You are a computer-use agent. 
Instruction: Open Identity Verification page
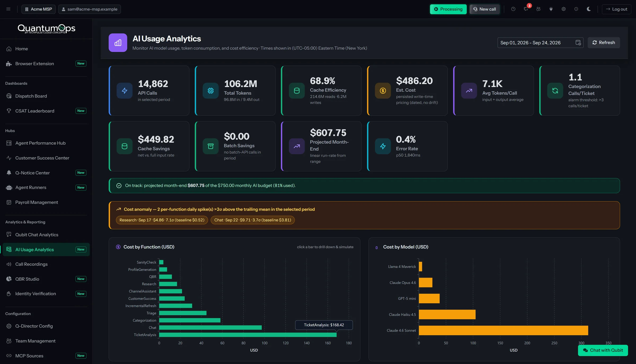pos(46,294)
